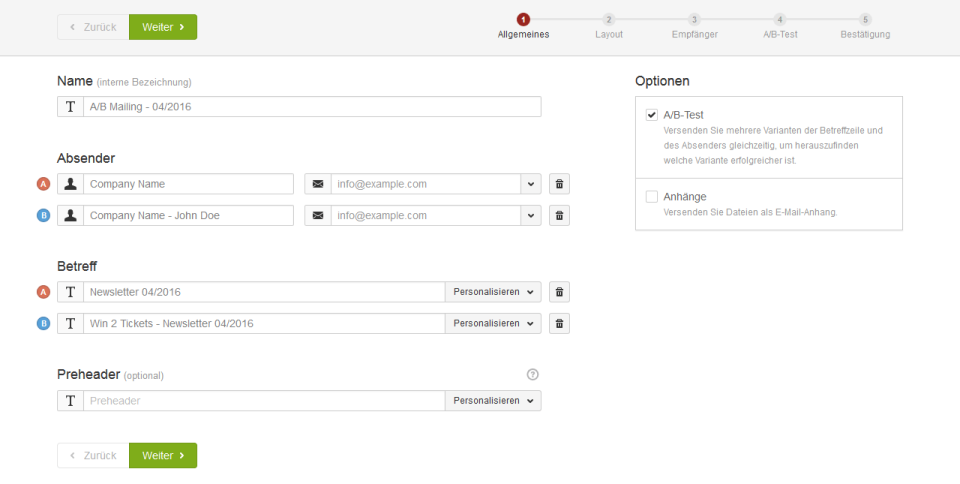960x484 pixels.
Task: Disable the A/B-Test checkbox
Action: pos(651,115)
